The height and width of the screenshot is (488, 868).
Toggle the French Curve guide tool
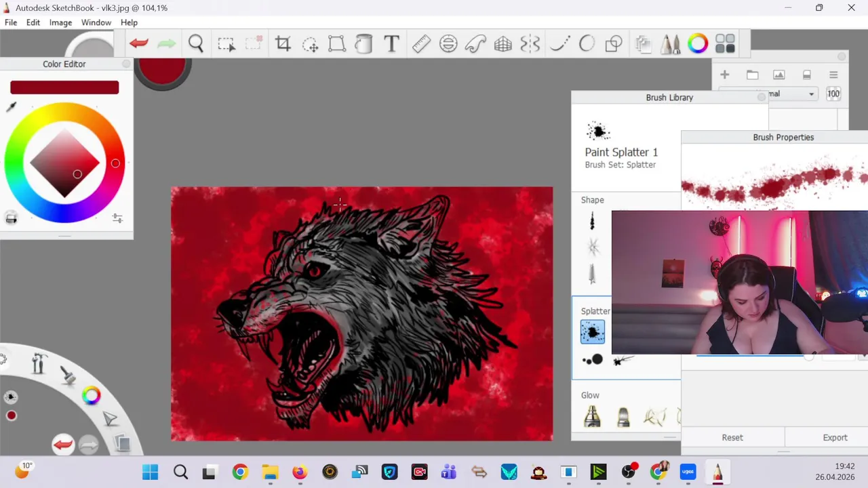coord(475,44)
